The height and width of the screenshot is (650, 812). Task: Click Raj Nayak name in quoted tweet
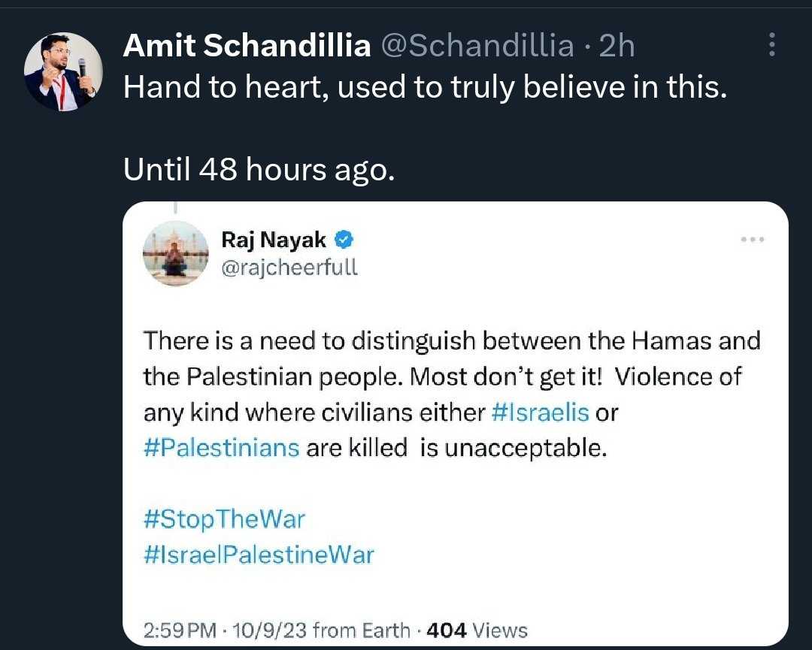[x=274, y=240]
